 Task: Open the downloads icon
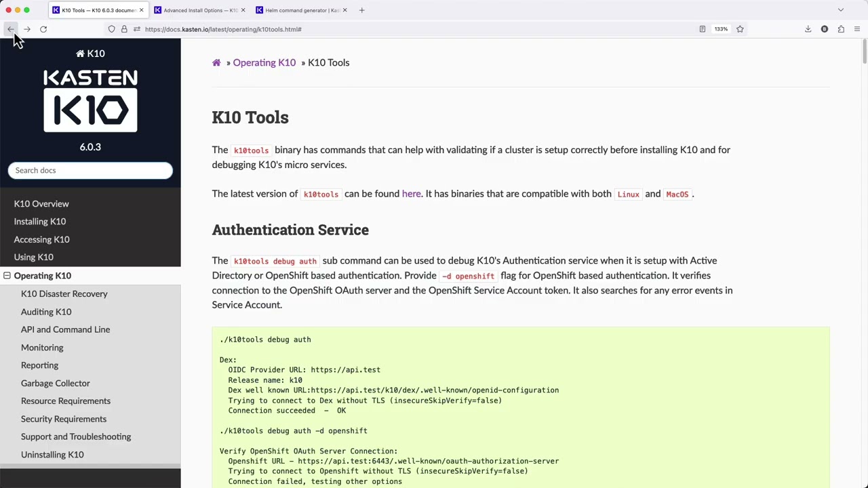point(808,29)
